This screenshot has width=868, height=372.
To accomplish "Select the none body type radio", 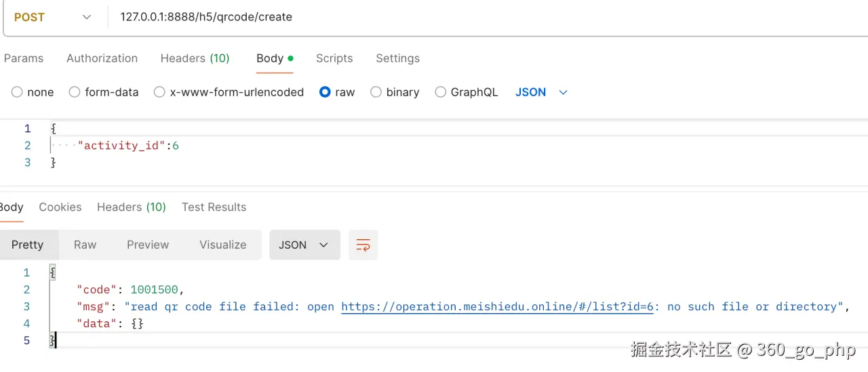I will (17, 92).
